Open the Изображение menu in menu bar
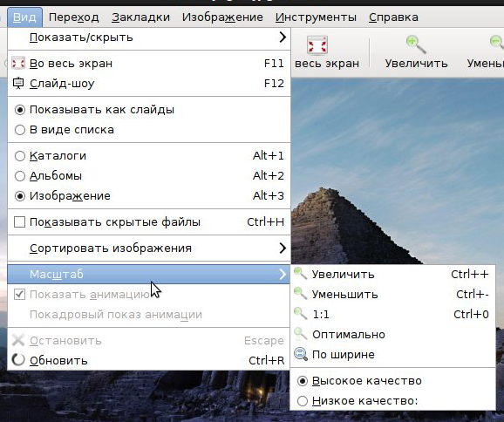 click(x=222, y=17)
